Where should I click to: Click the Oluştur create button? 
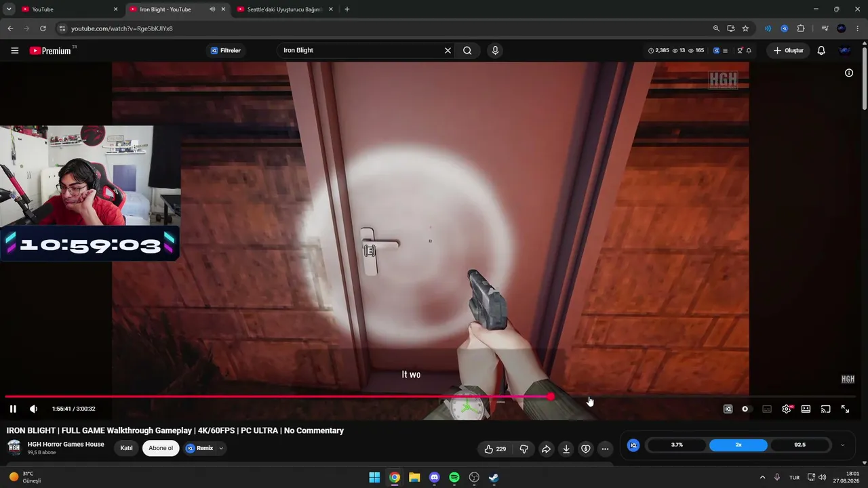[x=788, y=51]
